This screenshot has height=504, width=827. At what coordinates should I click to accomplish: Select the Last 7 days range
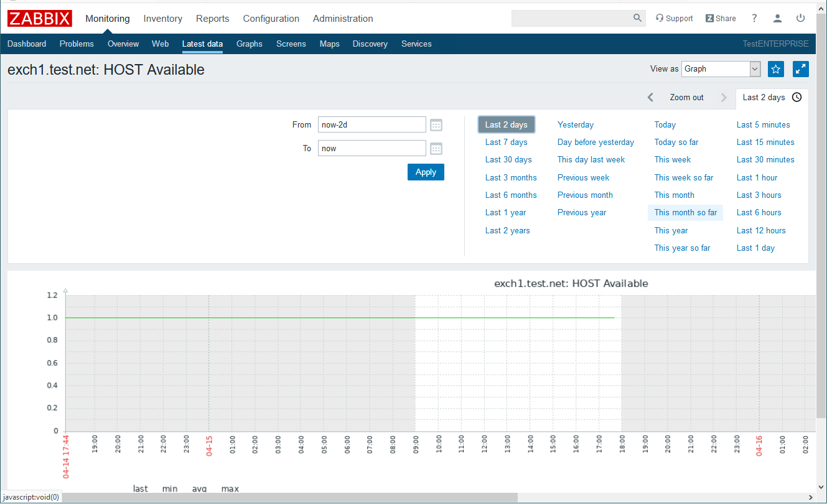tap(506, 142)
